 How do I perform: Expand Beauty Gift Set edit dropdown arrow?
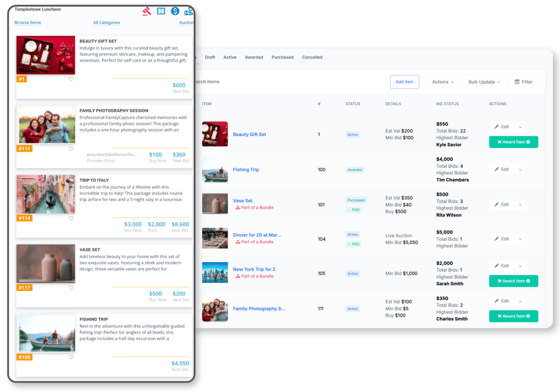pyautogui.click(x=520, y=127)
